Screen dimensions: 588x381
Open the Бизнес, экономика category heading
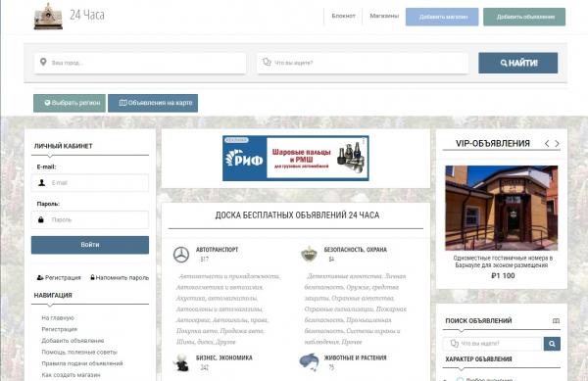(x=223, y=357)
